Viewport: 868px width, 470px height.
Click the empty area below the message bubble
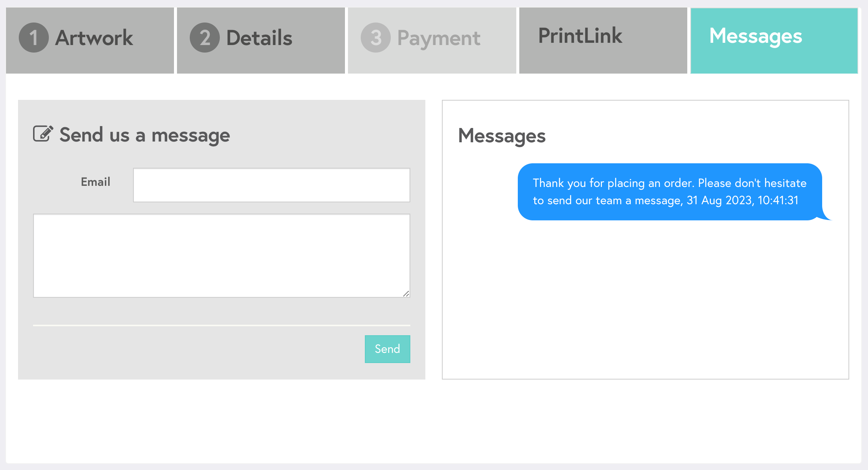pyautogui.click(x=645, y=300)
